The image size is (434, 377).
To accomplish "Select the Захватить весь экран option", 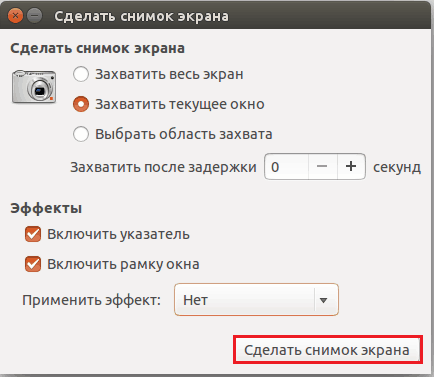I will pyautogui.click(x=81, y=74).
